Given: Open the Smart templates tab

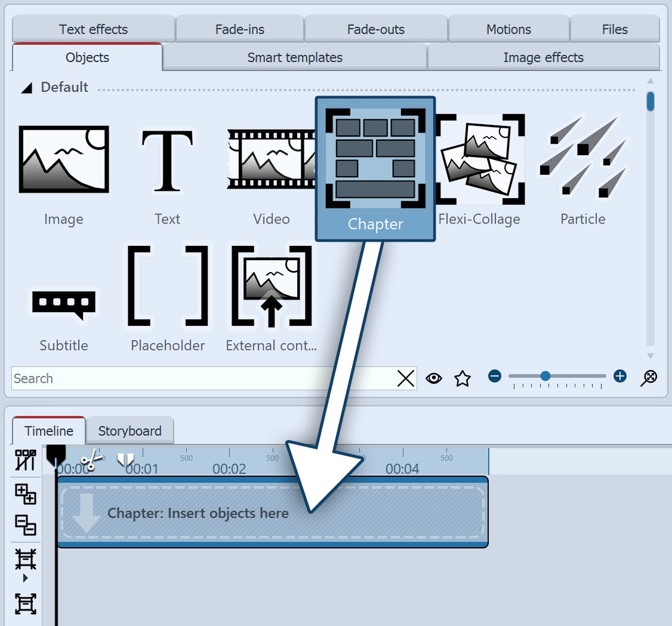Looking at the screenshot, I should point(295,58).
